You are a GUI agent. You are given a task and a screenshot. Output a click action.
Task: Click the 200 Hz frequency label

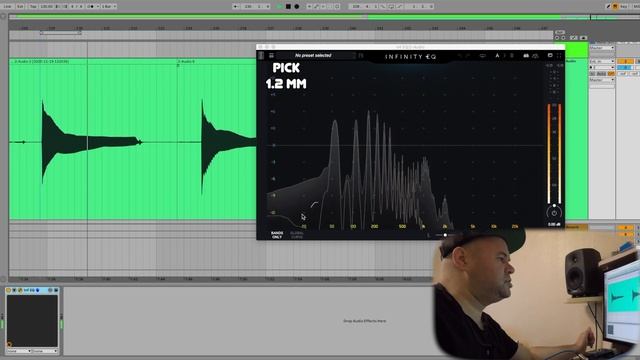(x=374, y=226)
